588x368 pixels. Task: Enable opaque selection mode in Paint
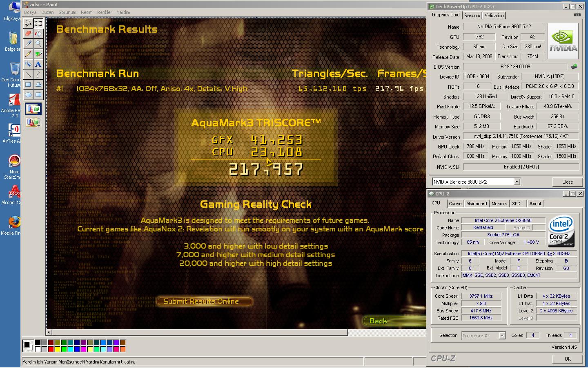click(x=33, y=109)
